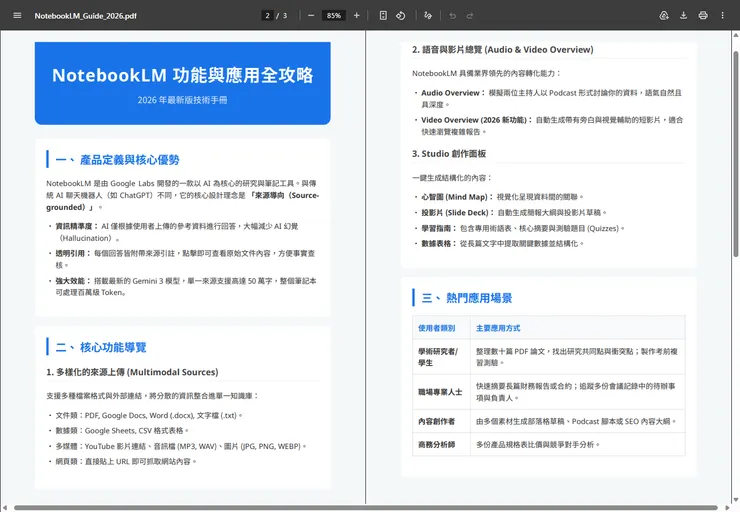The image size is (740, 512).
Task: Click the scroll right arrow
Action: click(727, 508)
